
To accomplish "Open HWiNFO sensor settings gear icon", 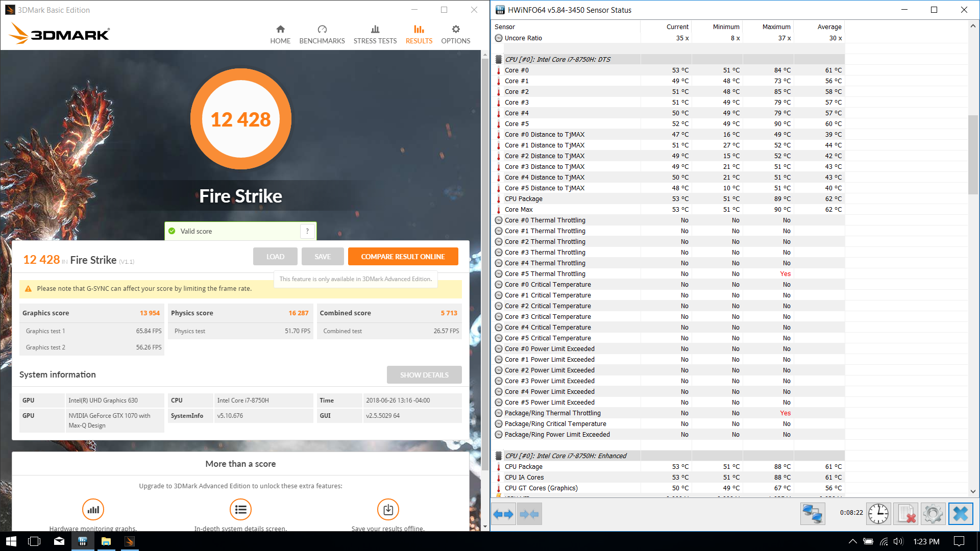I will point(933,514).
